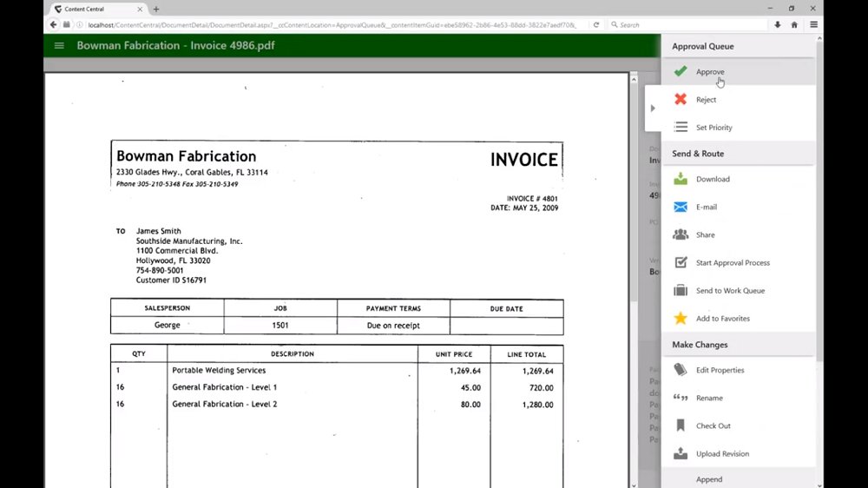Viewport: 868px width, 488px height.
Task: Click the Set Priority list icon
Action: [x=681, y=127]
